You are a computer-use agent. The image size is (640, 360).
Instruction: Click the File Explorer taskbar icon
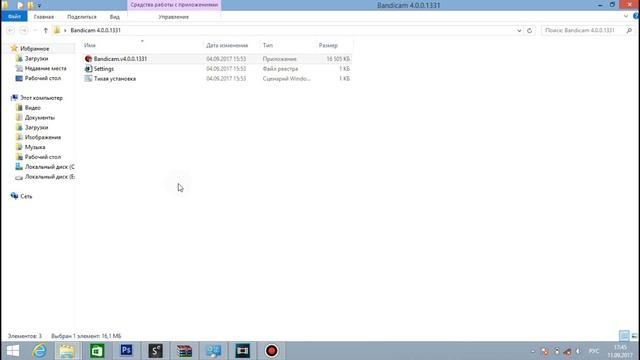67,351
